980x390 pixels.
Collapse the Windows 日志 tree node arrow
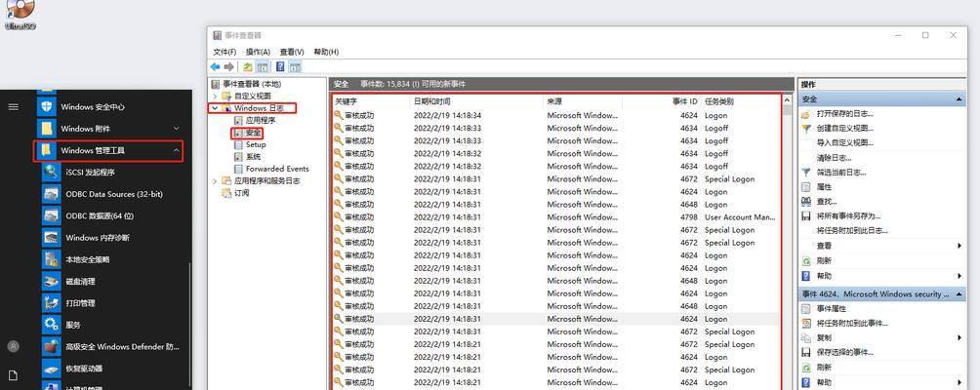pyautogui.click(x=215, y=108)
